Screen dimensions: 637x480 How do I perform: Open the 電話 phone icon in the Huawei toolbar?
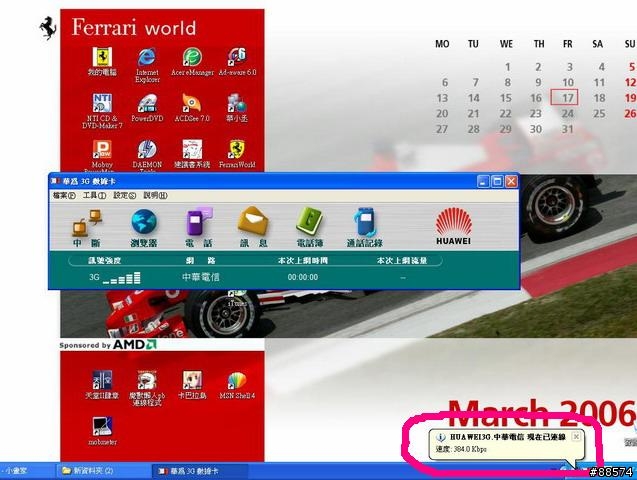tap(199, 227)
